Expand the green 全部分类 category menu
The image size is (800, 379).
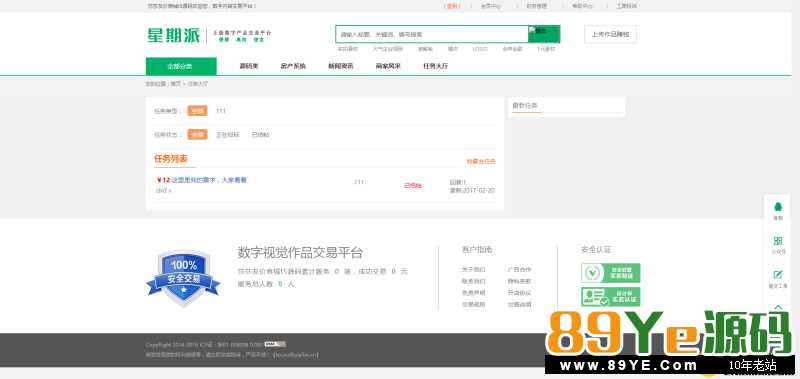coord(181,66)
